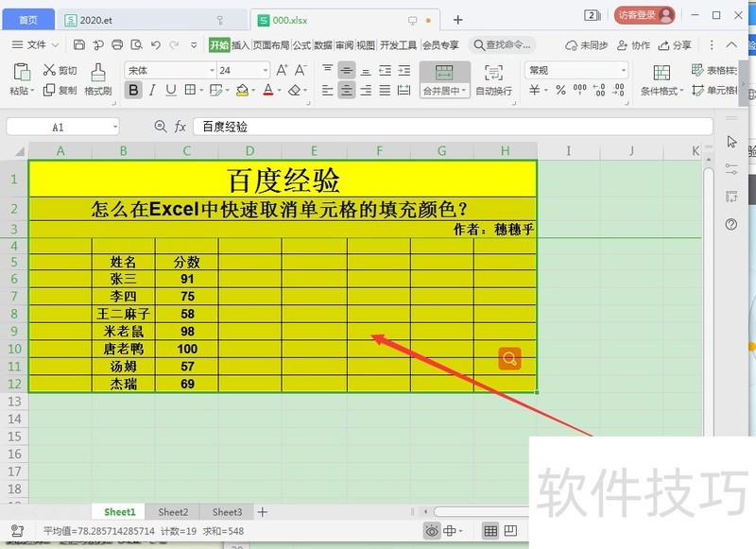Click increase decimal places icon
This screenshot has height=549, width=756.
point(599,90)
